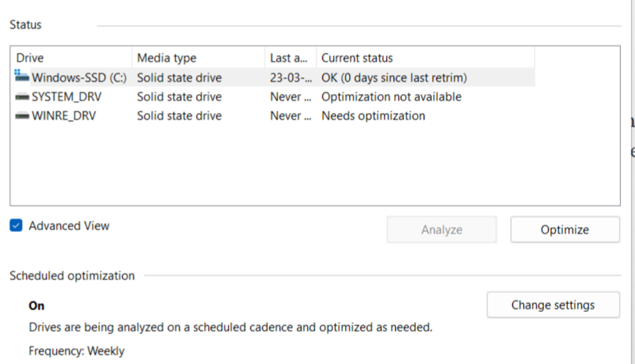Click the SYSTEM_DRV drive icon
Screen dimensions: 635x364
pos(22,97)
